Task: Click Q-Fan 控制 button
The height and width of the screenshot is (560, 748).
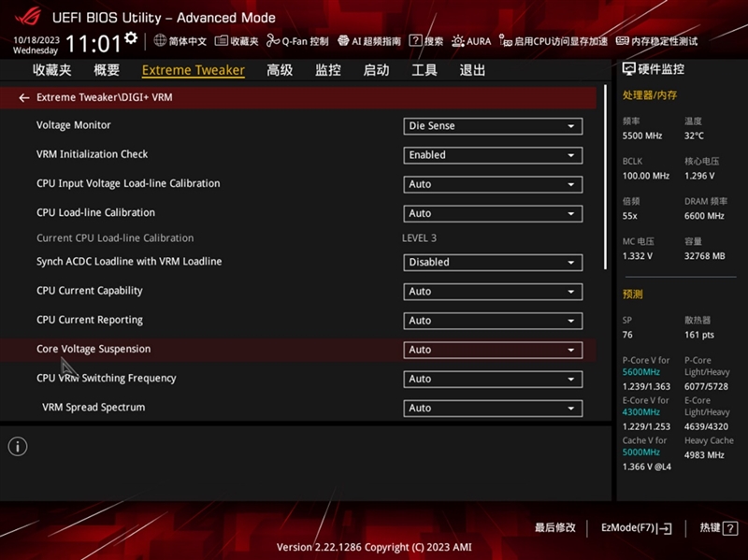Action: point(297,41)
